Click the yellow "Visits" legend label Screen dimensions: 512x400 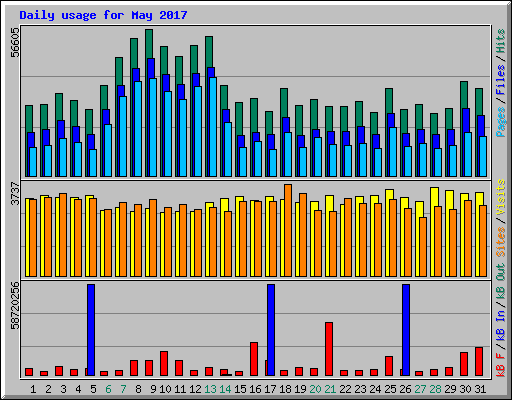pos(501,197)
